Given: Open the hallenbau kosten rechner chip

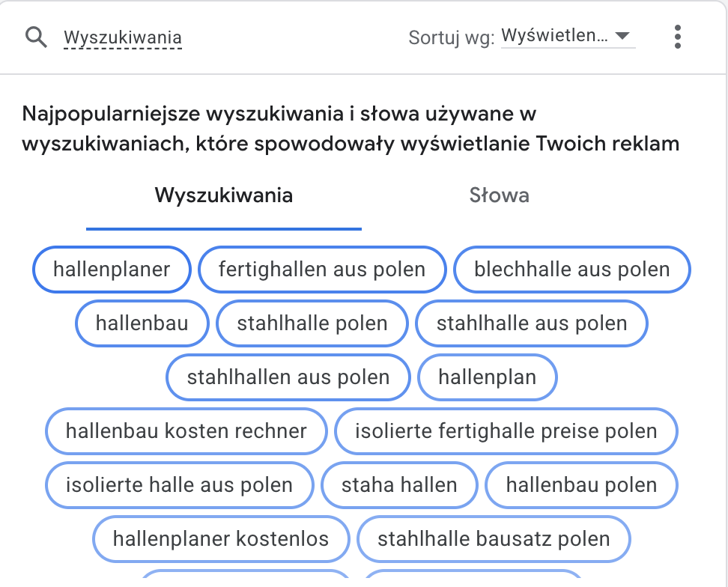Looking at the screenshot, I should tap(186, 431).
